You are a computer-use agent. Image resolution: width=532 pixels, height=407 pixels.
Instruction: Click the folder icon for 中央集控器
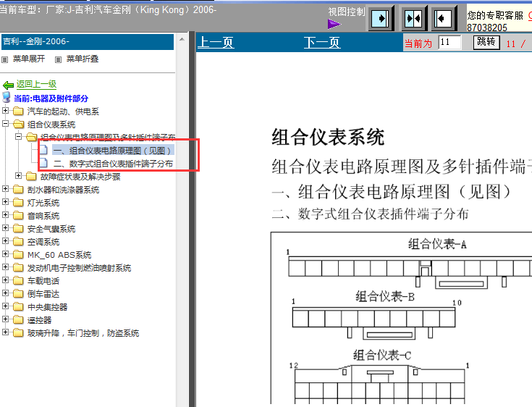coord(18,307)
